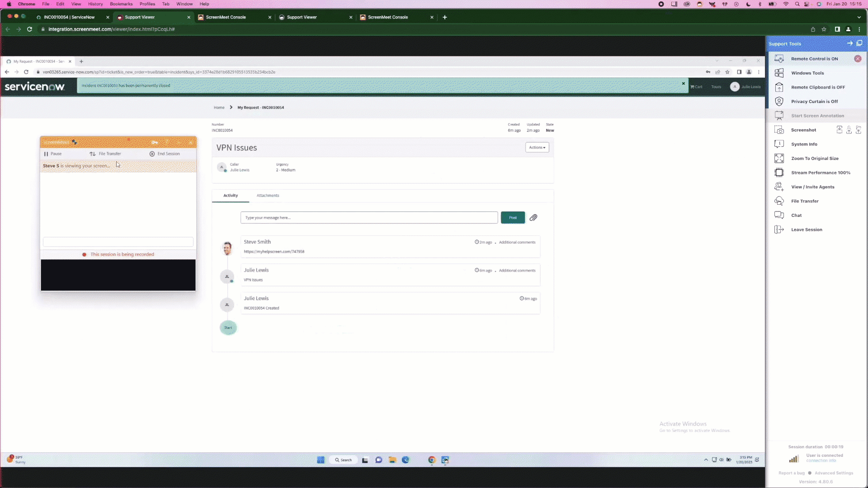Click the Screenshot tool icon
The width and height of the screenshot is (868, 488).
point(780,130)
